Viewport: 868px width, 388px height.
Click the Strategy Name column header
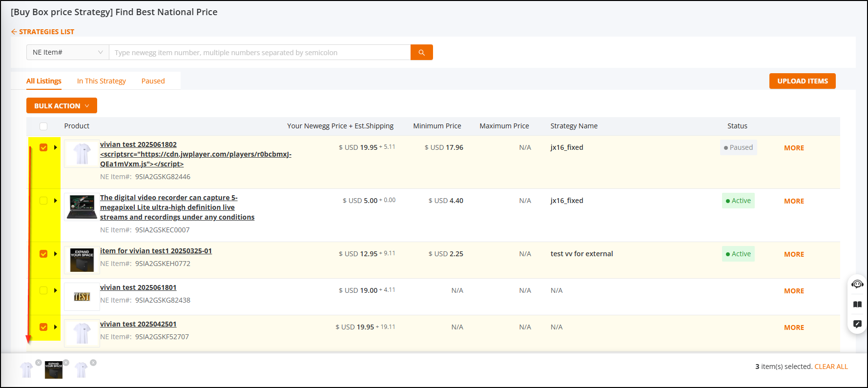(574, 126)
